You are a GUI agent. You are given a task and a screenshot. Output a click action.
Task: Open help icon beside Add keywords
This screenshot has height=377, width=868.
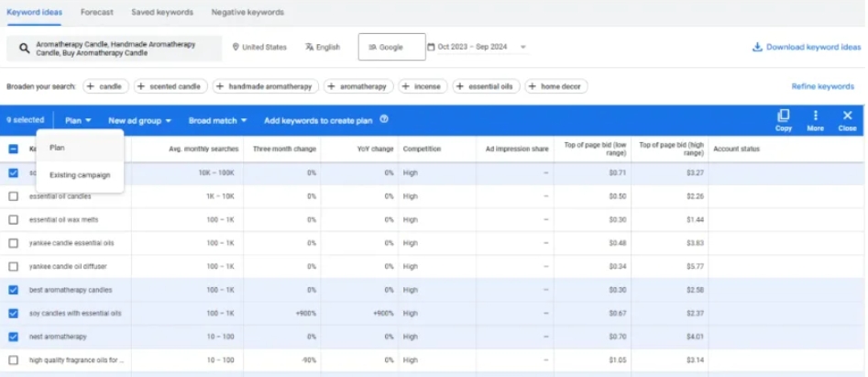point(384,119)
